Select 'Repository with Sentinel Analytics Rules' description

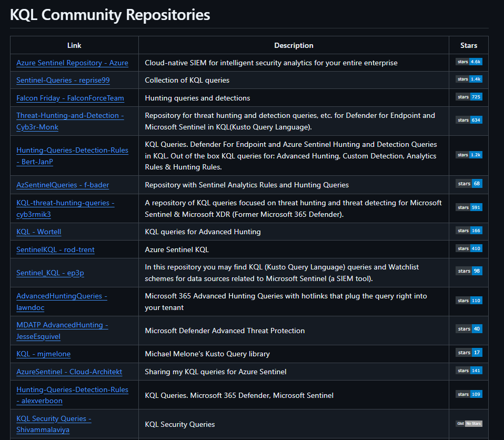coord(247,185)
